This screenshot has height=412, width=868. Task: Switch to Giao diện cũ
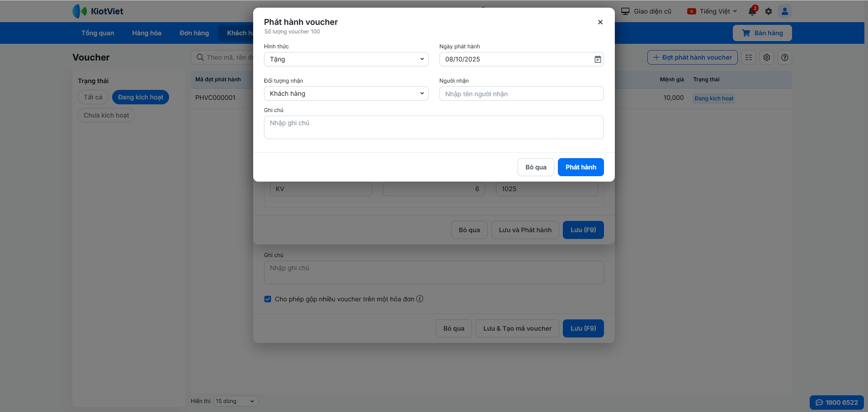click(x=646, y=11)
